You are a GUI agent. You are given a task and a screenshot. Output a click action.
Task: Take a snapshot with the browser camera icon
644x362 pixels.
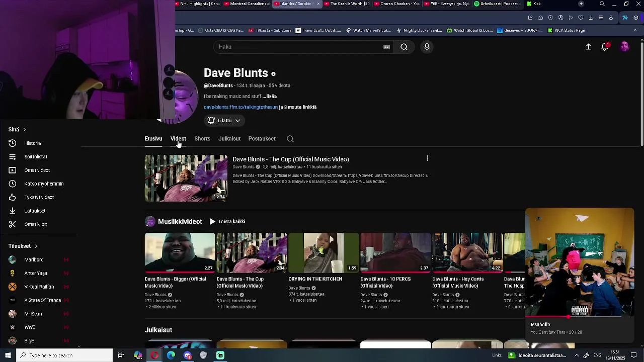pyautogui.click(x=540, y=18)
